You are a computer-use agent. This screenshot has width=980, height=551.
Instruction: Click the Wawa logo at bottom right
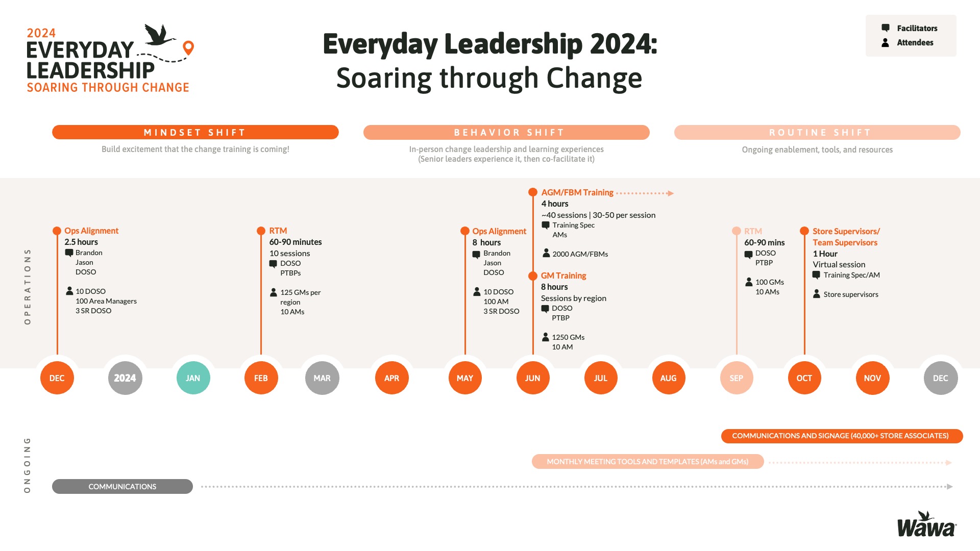(x=926, y=525)
